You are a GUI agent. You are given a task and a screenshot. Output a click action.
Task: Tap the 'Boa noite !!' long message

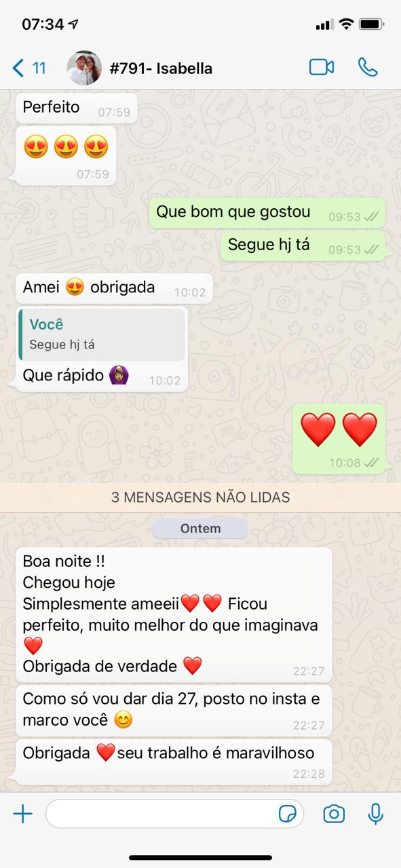tap(174, 614)
